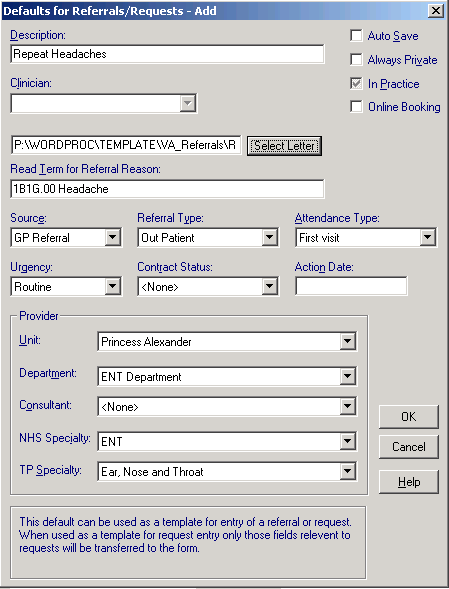Open the TP Specialty dropdown
The image size is (449, 589).
[348, 471]
